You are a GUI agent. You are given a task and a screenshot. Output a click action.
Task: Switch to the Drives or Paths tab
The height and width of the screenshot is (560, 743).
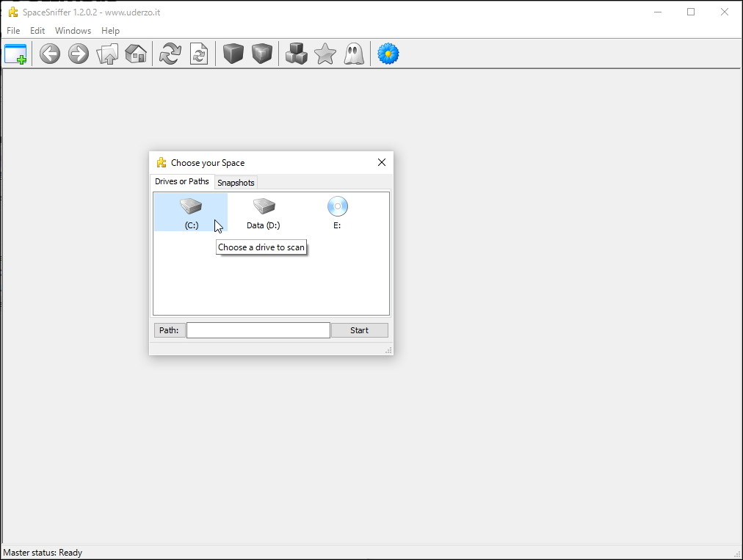(x=182, y=181)
